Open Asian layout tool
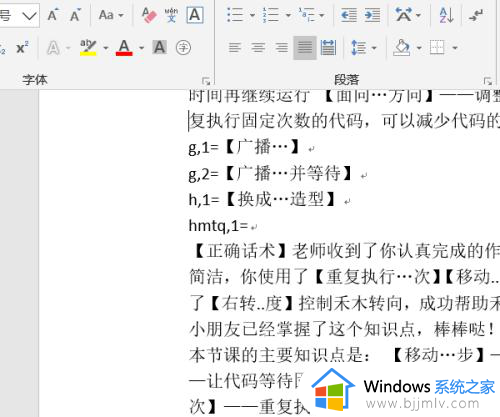The width and height of the screenshot is (500, 417). pyautogui.click(x=407, y=15)
